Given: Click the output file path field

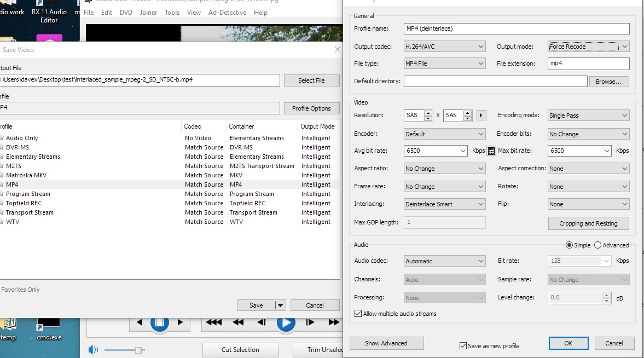Looking at the screenshot, I should point(140,80).
